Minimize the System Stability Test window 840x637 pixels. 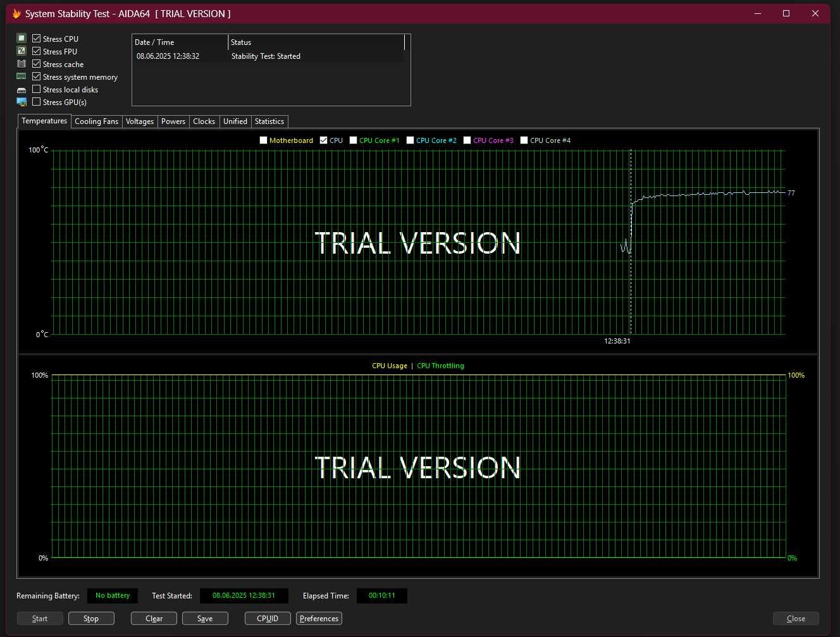(758, 13)
